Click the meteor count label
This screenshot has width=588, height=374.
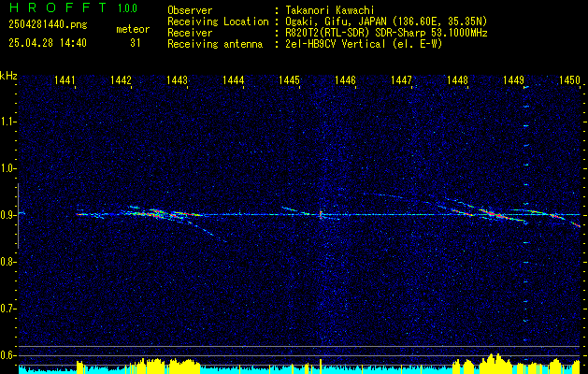133,29
